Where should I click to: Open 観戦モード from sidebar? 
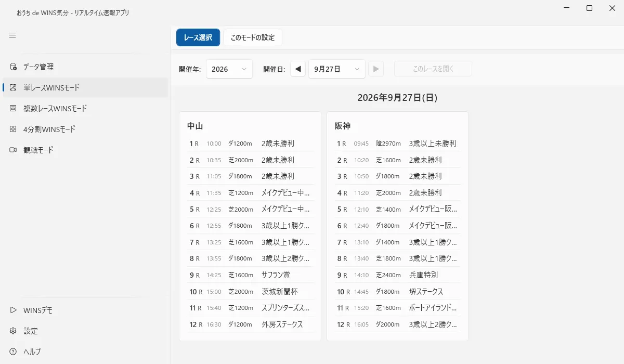tap(85, 150)
